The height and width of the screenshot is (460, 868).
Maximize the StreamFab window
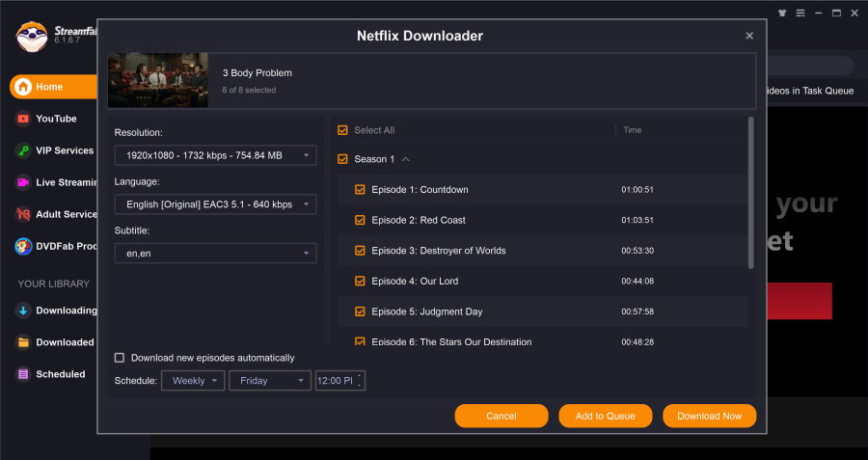(836, 13)
